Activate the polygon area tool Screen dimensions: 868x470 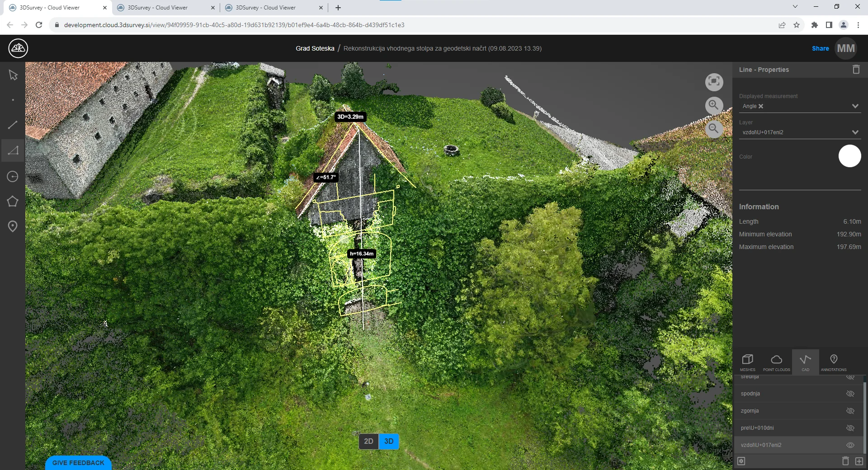13,202
